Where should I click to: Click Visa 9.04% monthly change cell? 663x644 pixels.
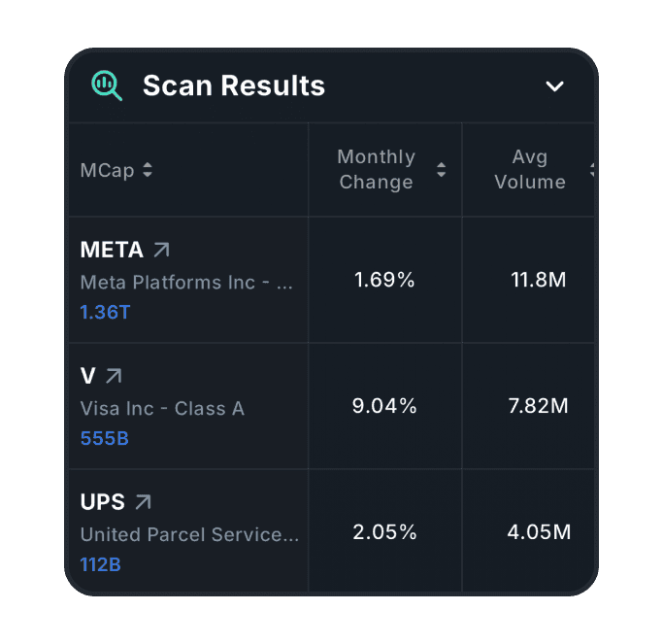tap(384, 406)
